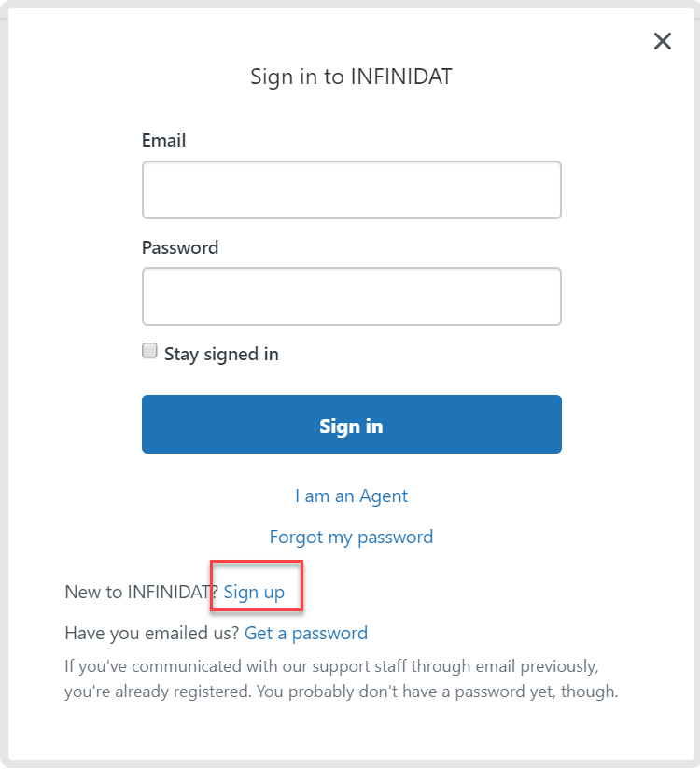Close the sign in dialog with X

pos(663,41)
